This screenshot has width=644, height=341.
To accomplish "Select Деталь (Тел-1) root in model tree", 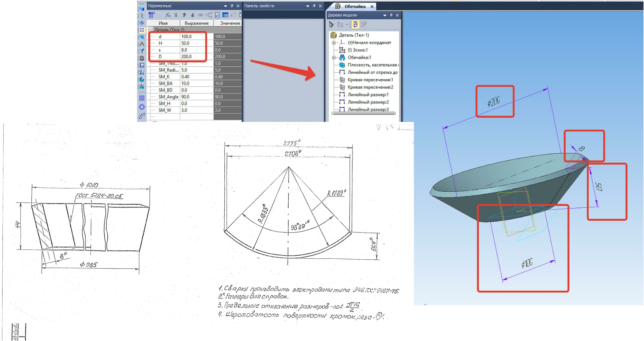I will tap(354, 35).
